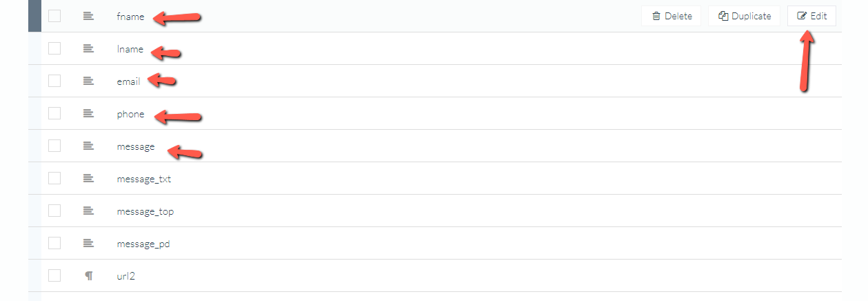868x301 pixels.
Task: Click the text field icon beside message_top
Action: pos(88,211)
